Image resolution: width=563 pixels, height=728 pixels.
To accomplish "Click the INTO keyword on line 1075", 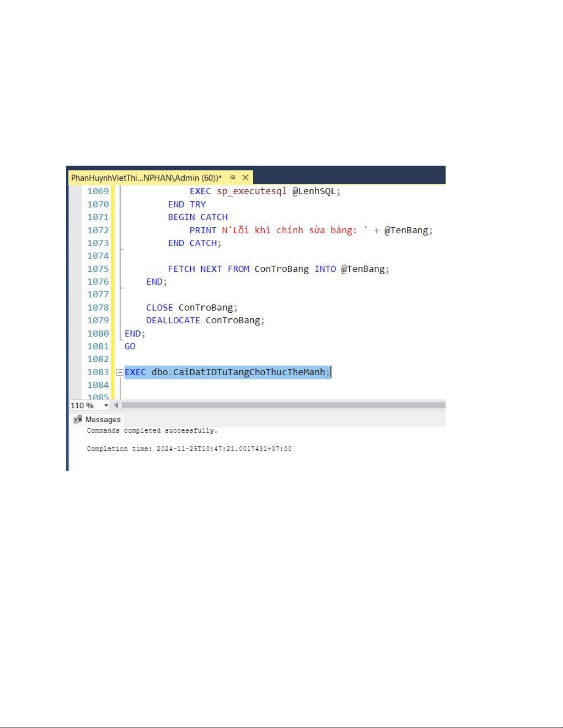I will (x=325, y=269).
